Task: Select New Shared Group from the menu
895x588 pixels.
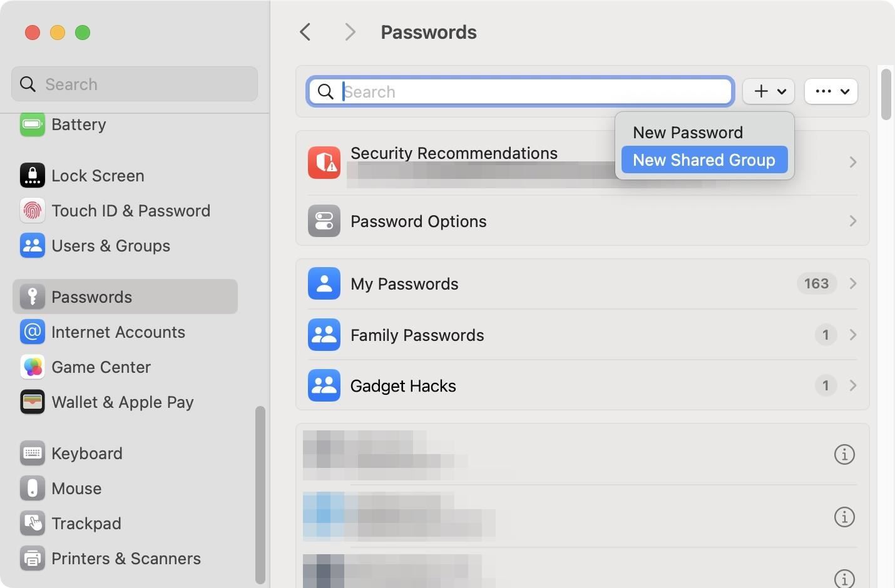Action: [703, 160]
